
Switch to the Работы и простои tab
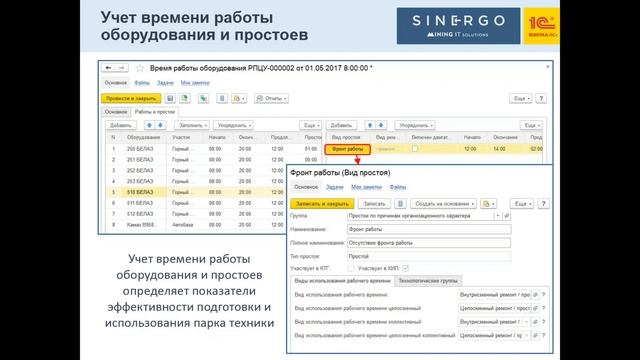coord(155,111)
